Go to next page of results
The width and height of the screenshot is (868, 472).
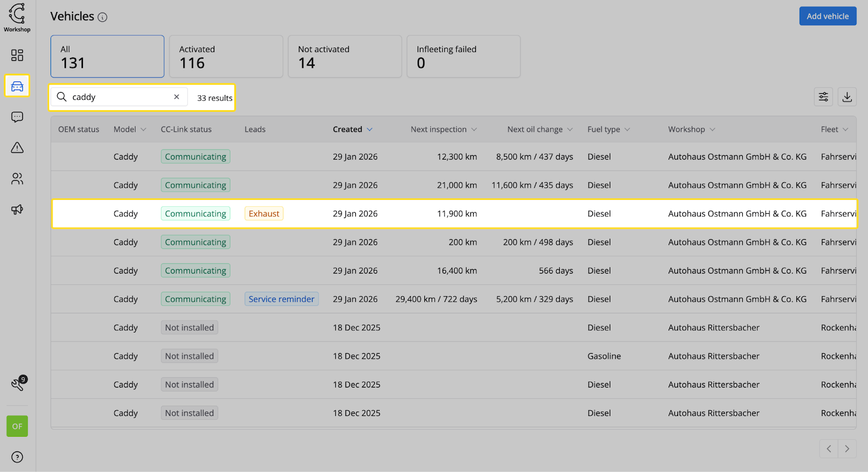coord(847,449)
